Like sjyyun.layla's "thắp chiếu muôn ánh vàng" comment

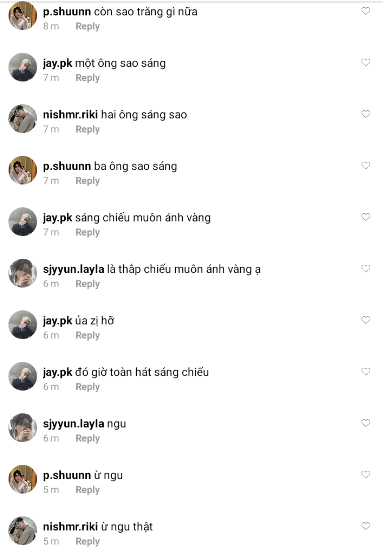[x=366, y=269]
